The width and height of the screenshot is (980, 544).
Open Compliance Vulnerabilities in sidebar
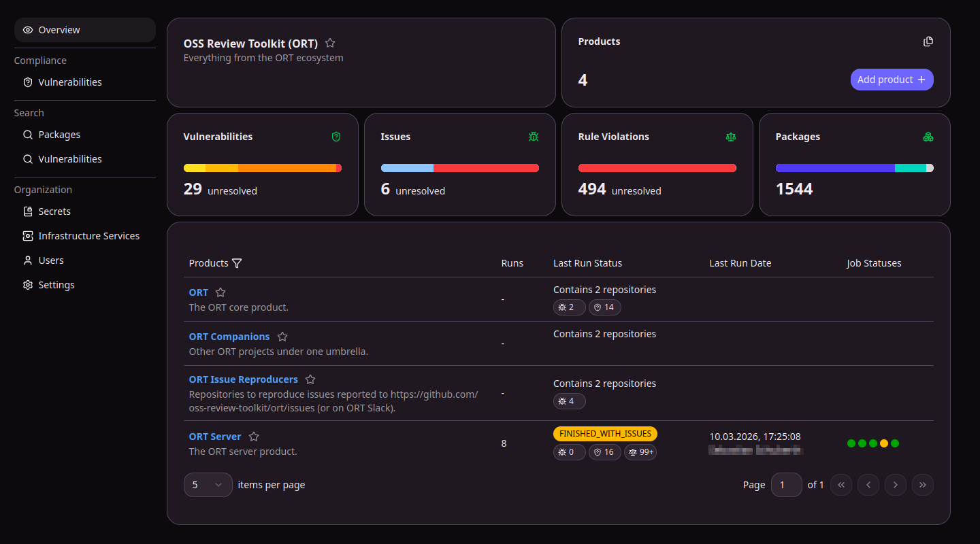pyautogui.click(x=85, y=82)
